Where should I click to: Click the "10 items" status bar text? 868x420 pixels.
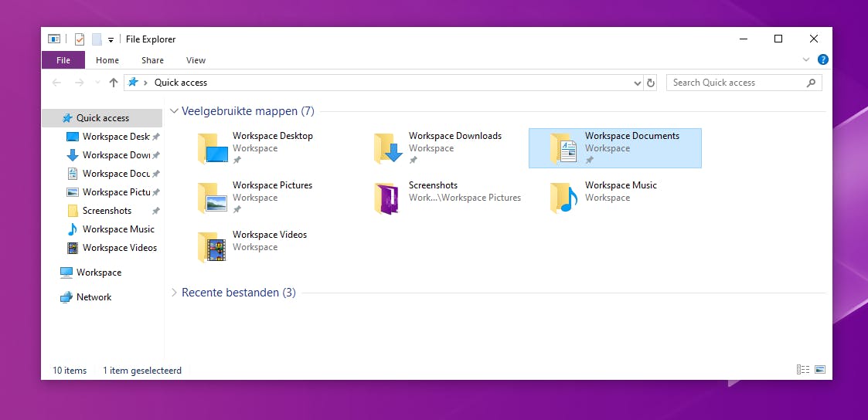point(70,371)
